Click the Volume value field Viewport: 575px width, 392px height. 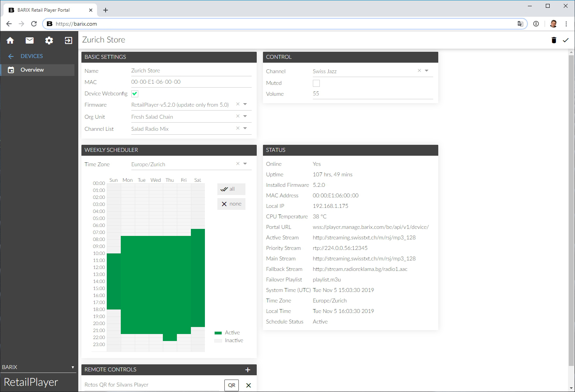click(351, 93)
